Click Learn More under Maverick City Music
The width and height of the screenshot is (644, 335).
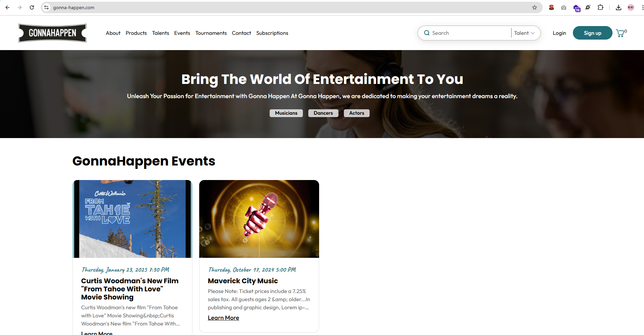[x=224, y=318]
